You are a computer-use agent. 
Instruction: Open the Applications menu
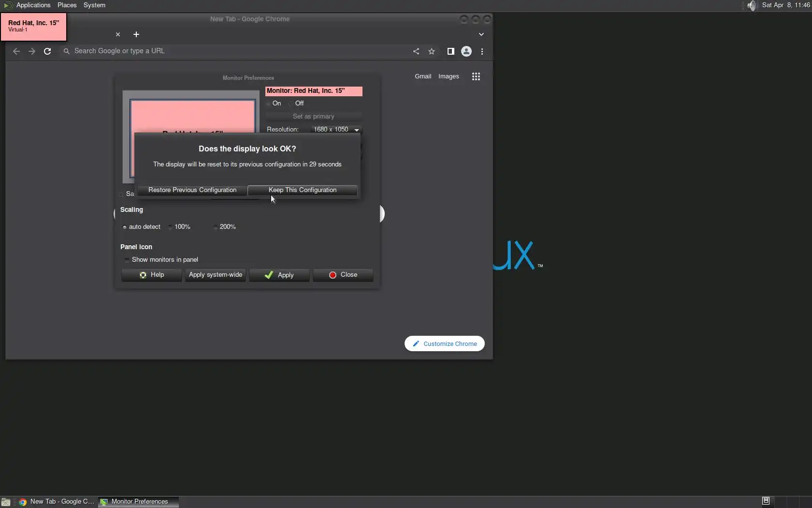point(33,5)
